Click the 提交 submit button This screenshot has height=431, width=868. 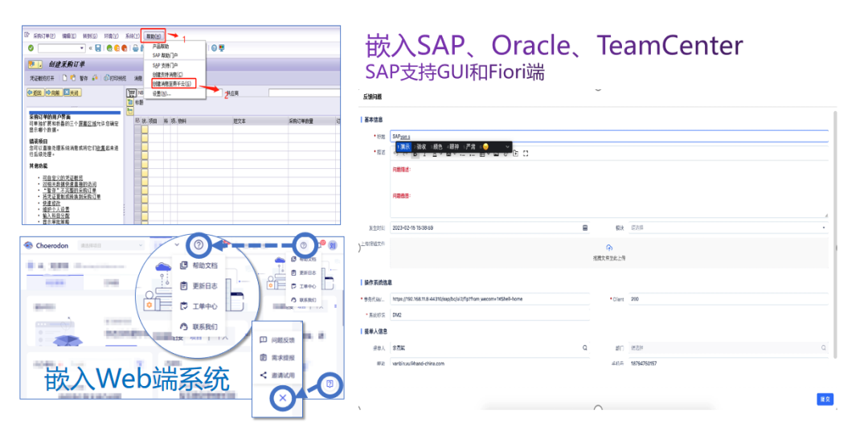coord(824,399)
